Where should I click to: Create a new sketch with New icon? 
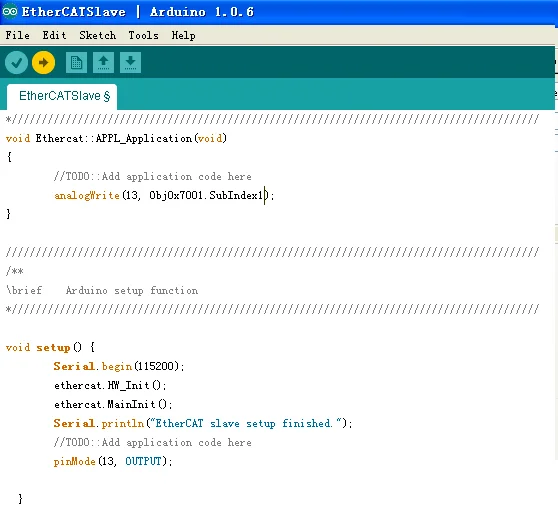(x=76, y=63)
